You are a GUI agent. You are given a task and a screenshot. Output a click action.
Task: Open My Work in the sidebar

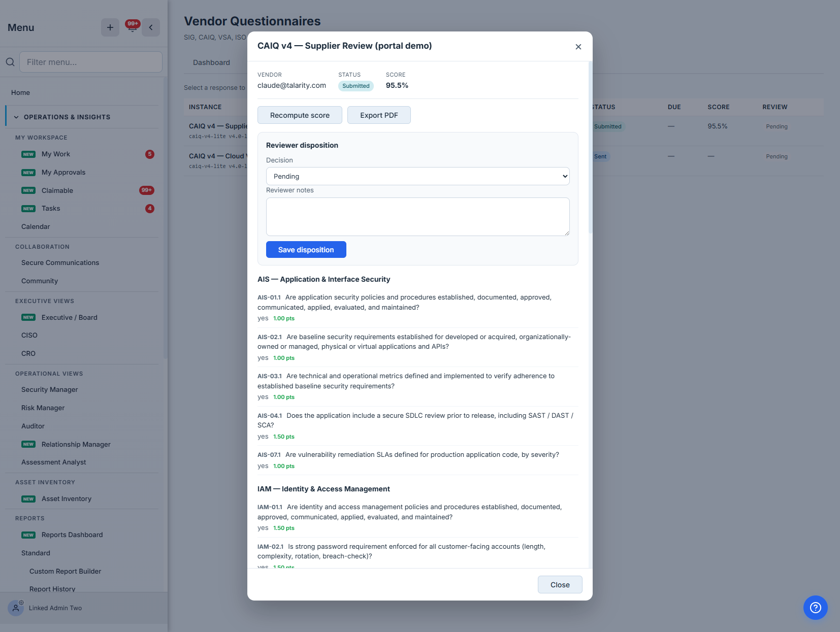pos(56,154)
